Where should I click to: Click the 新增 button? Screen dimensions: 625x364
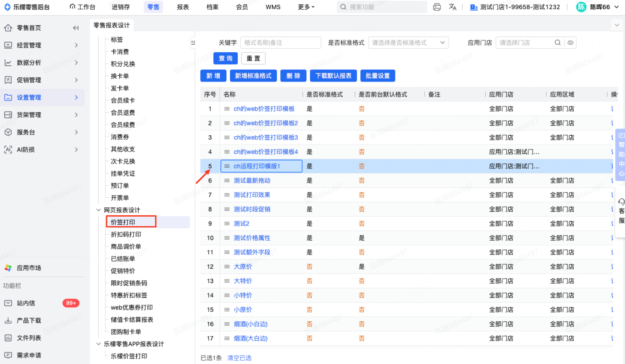[x=213, y=76]
